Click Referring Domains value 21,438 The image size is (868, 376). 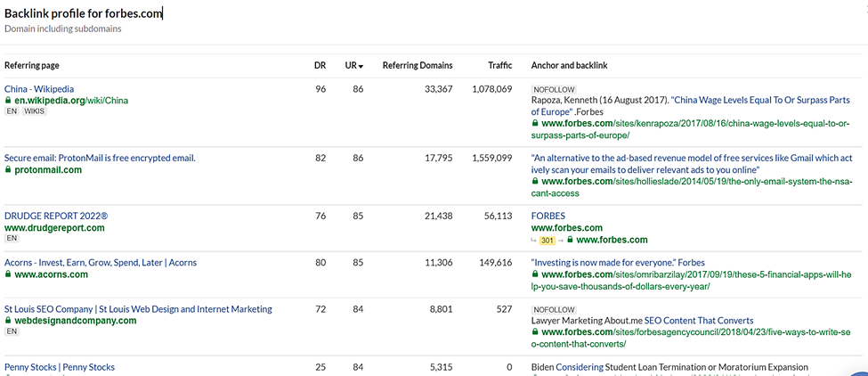438,216
